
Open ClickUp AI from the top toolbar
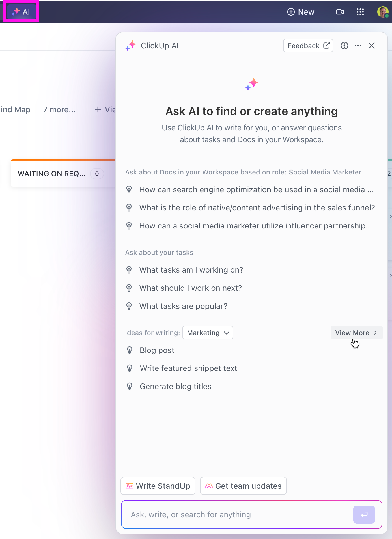point(21,12)
